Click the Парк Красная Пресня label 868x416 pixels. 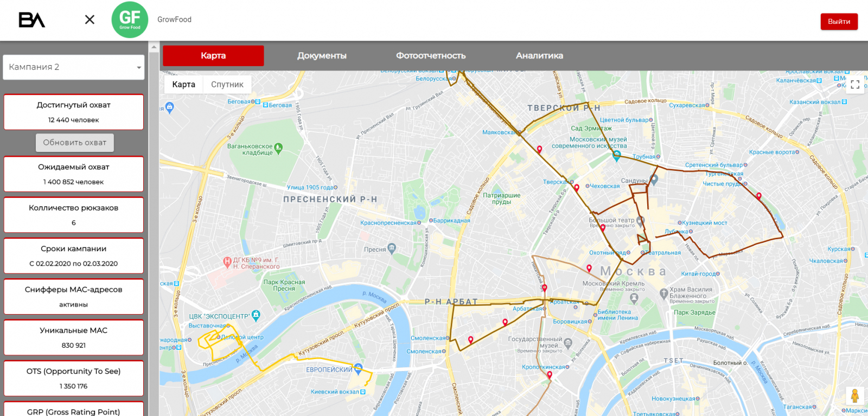[284, 285]
